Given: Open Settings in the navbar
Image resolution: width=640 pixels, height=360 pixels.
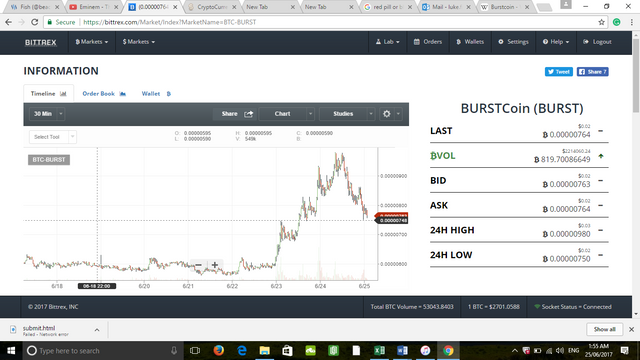Looking at the screenshot, I should tap(513, 42).
